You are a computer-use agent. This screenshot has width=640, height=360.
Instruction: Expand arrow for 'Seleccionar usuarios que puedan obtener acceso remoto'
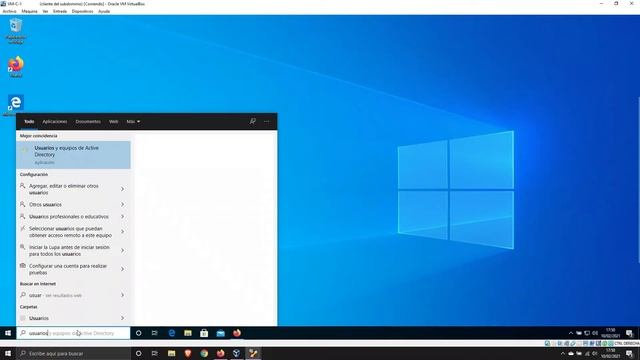click(x=122, y=232)
